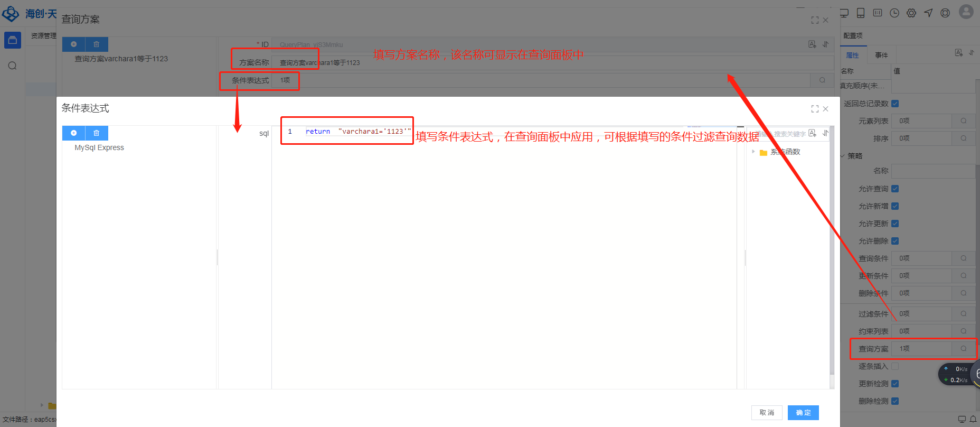
Task: Collapse the 策略 section
Action: tap(843, 156)
